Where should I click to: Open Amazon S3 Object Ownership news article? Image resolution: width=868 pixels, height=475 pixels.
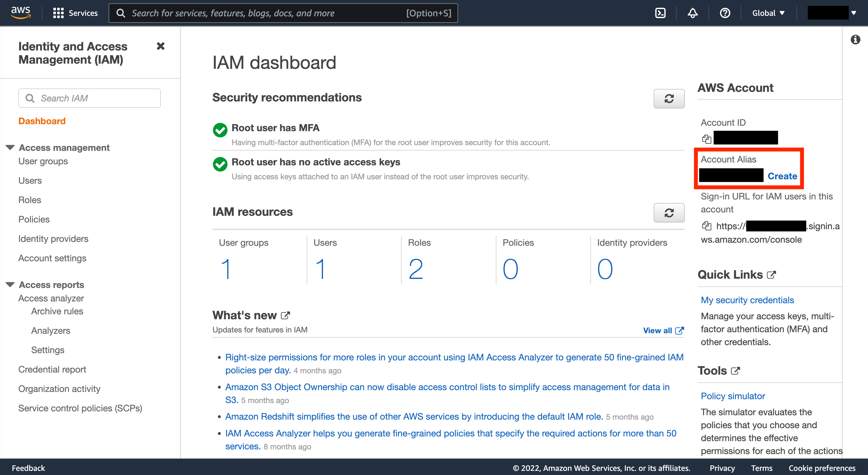(x=447, y=394)
